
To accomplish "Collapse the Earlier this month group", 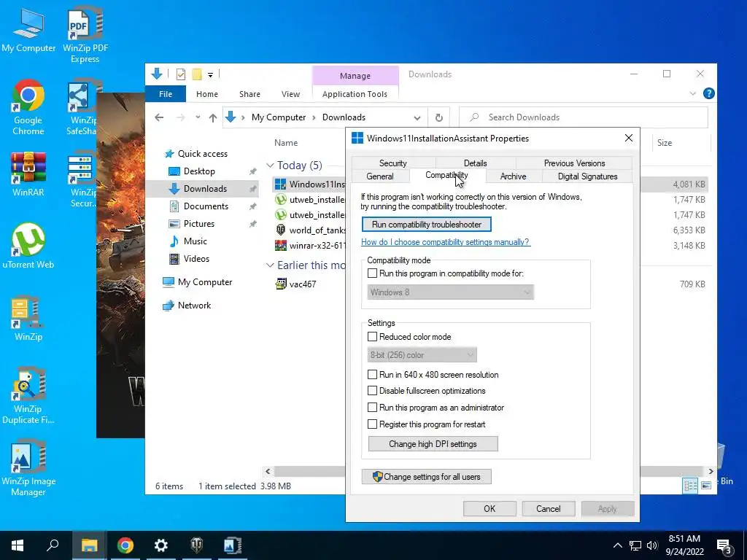I will coord(270,265).
